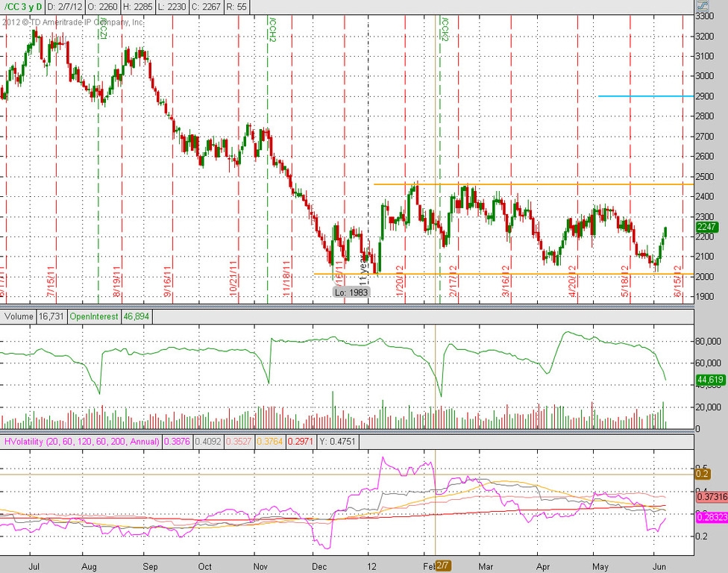
Task: Click the /CC 3 y D symbol label
Action: pyautogui.click(x=22, y=7)
